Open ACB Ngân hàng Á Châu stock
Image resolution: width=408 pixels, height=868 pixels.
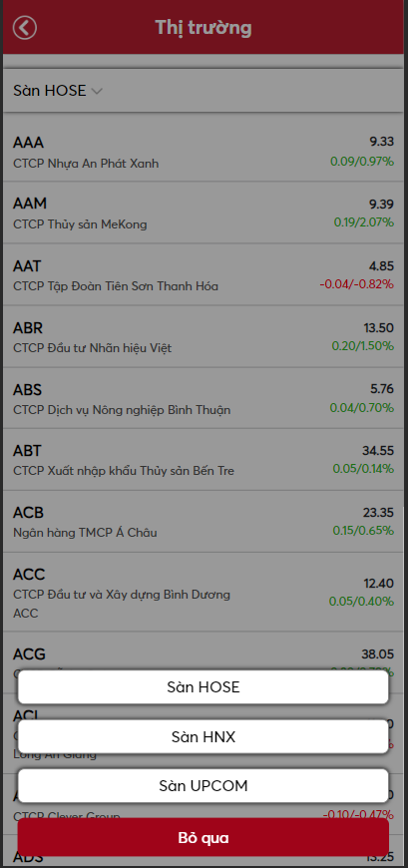(204, 522)
